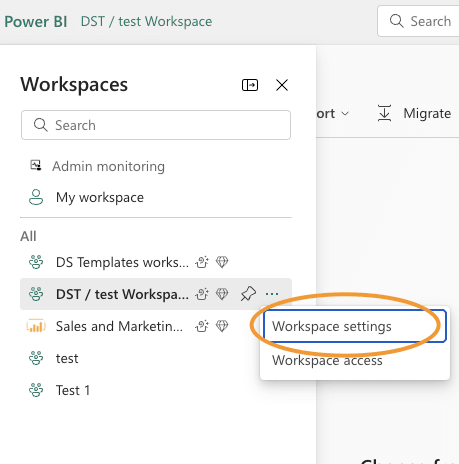Click the Admin monitoring icon
This screenshot has width=459, height=464.
[x=36, y=165]
